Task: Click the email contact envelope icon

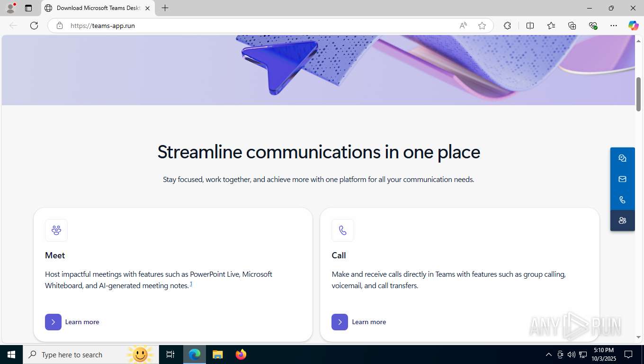Action: tap(622, 179)
